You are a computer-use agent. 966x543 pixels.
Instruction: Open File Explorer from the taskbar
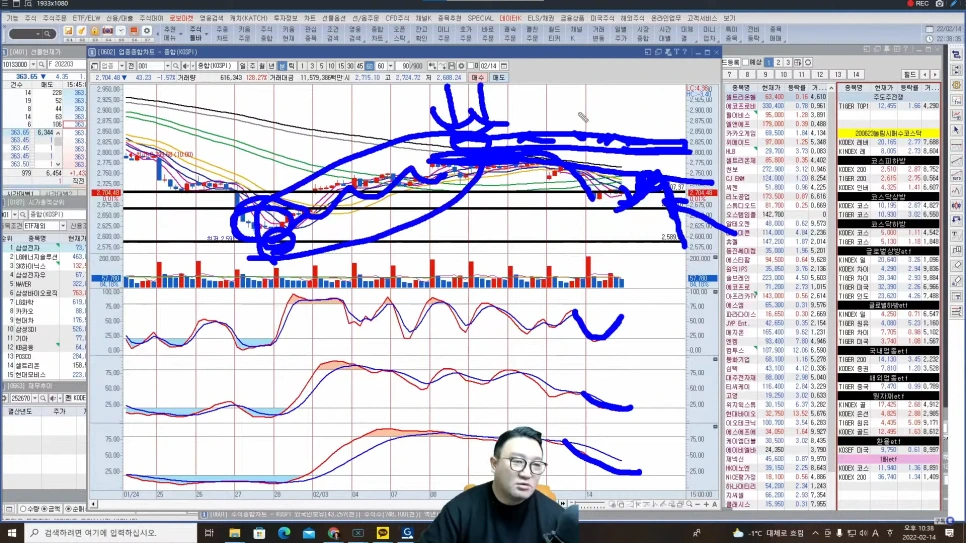pyautogui.click(x=235, y=533)
